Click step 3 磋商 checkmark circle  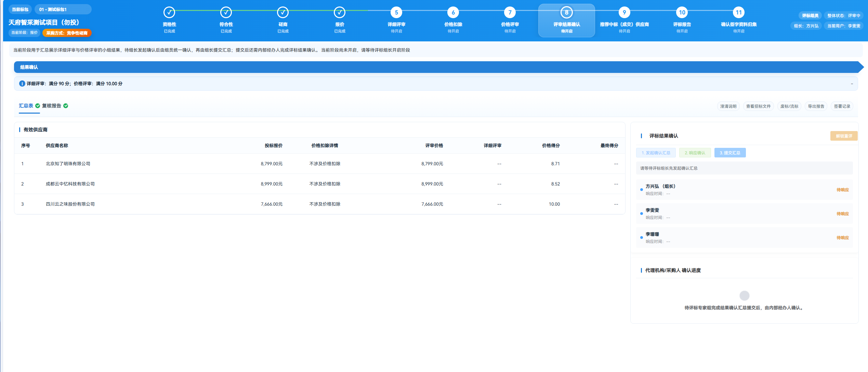tap(283, 13)
